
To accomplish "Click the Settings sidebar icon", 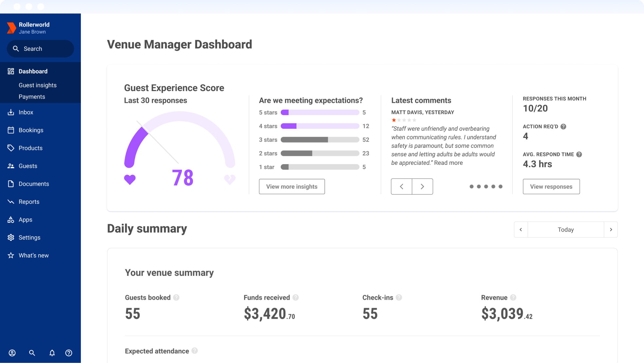I will tap(10, 238).
